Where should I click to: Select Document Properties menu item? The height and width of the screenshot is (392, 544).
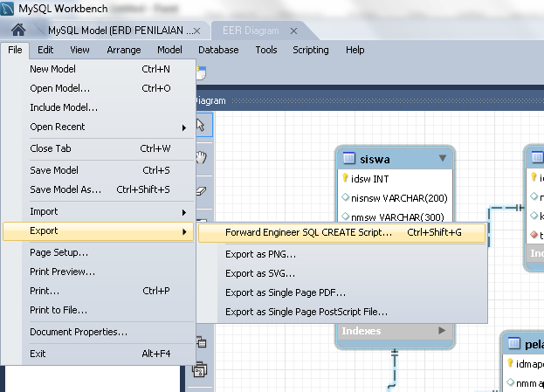point(98,332)
